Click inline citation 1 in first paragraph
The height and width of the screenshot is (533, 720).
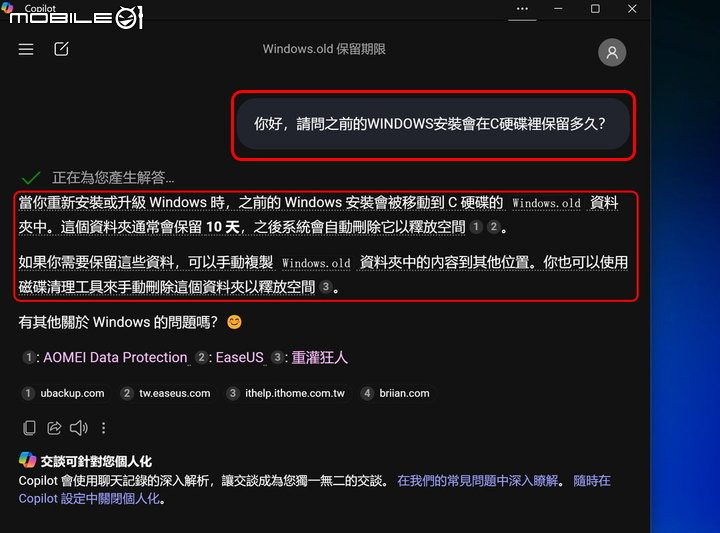click(x=476, y=226)
